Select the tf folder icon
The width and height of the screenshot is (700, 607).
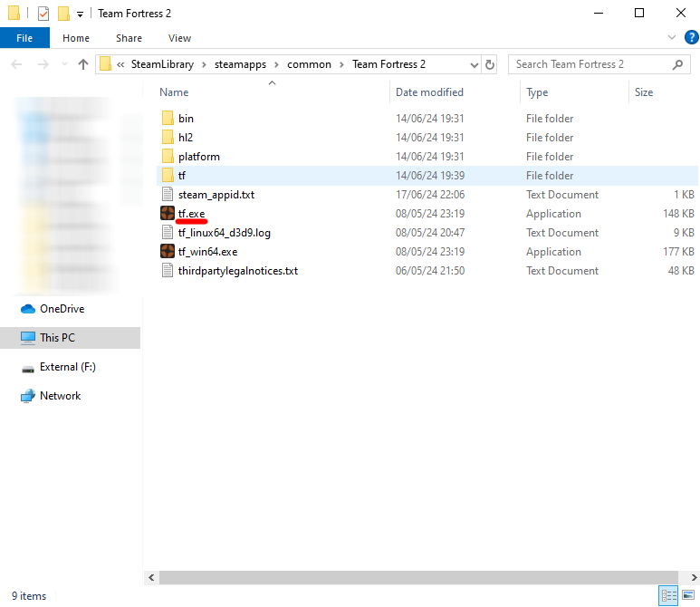[x=168, y=176]
